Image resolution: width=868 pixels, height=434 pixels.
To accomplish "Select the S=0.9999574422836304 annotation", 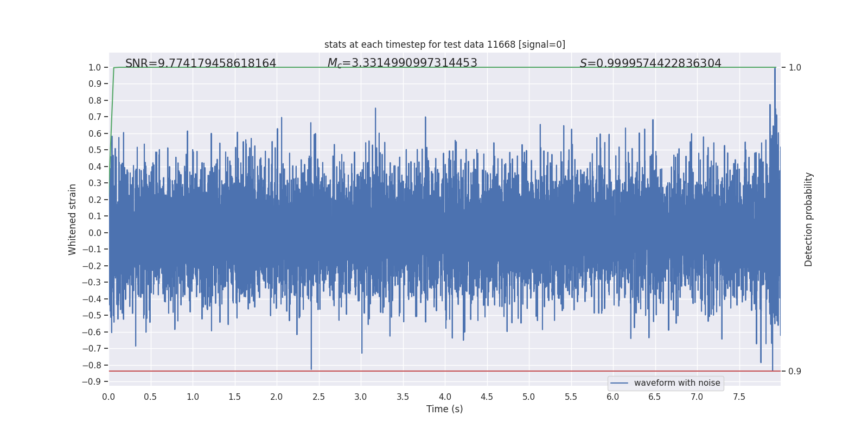I will click(x=650, y=63).
